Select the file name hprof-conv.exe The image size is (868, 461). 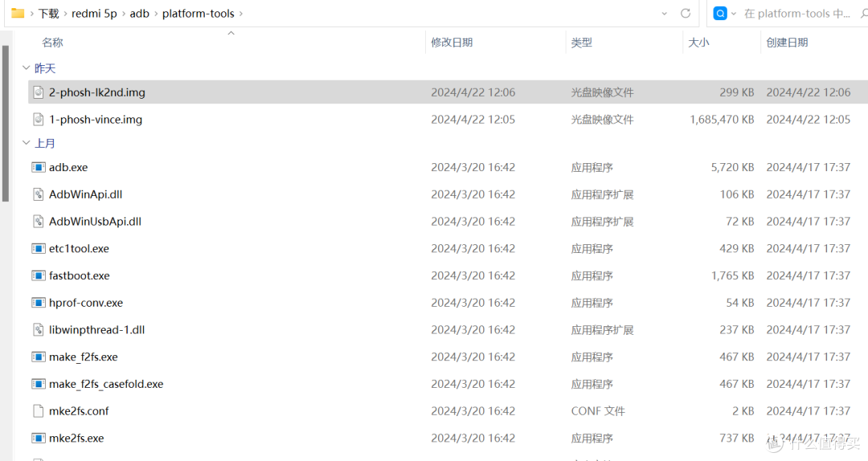pos(86,303)
